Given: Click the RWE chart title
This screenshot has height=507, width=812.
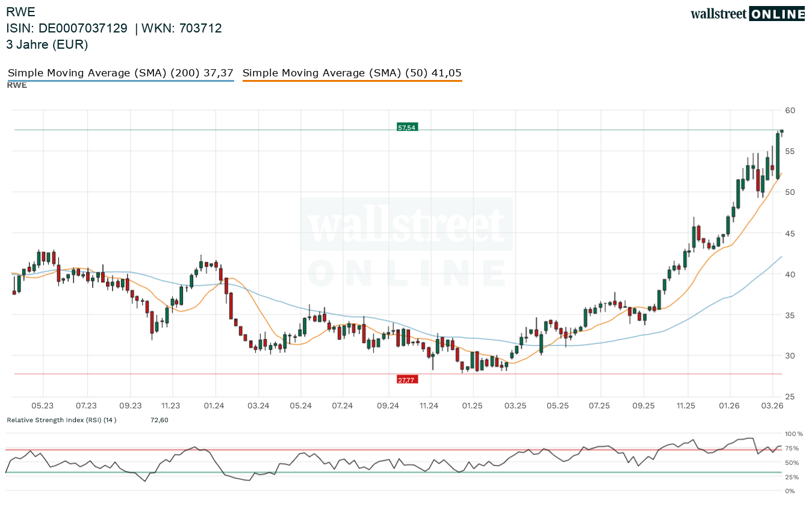Looking at the screenshot, I should pyautogui.click(x=20, y=12).
